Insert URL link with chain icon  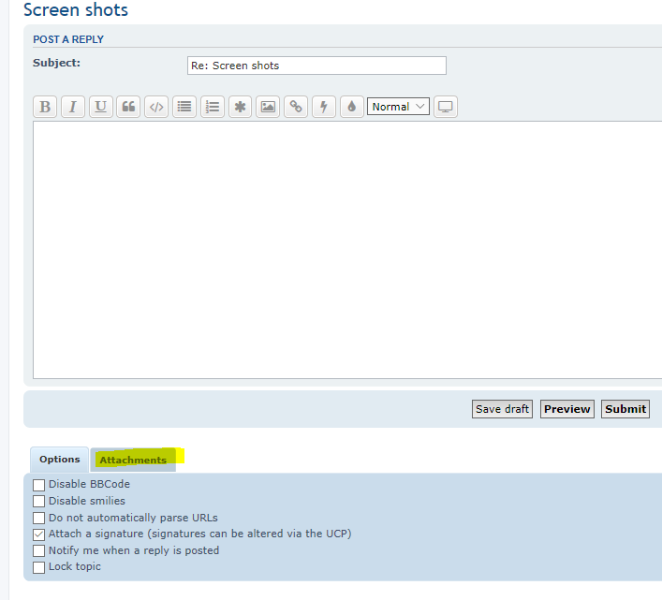[295, 107]
